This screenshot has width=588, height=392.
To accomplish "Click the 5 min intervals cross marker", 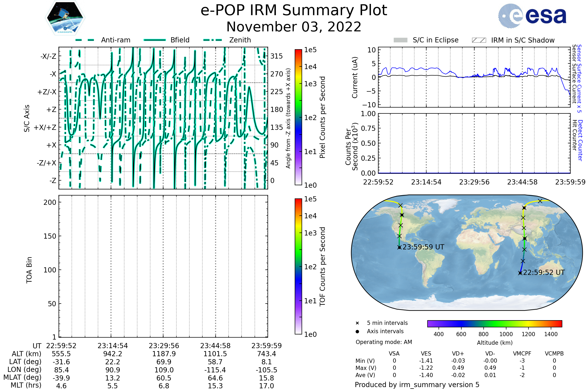I will click(357, 323).
